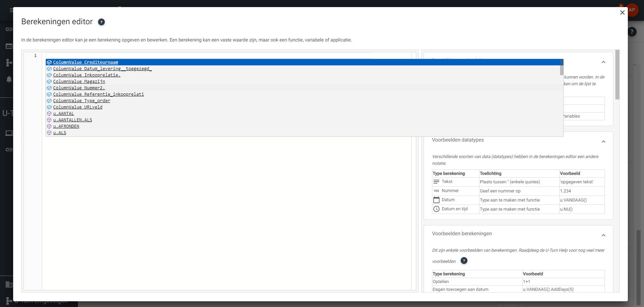Click the autocomplete list scrollbar thumb
The image size is (644, 307).
click(x=561, y=67)
